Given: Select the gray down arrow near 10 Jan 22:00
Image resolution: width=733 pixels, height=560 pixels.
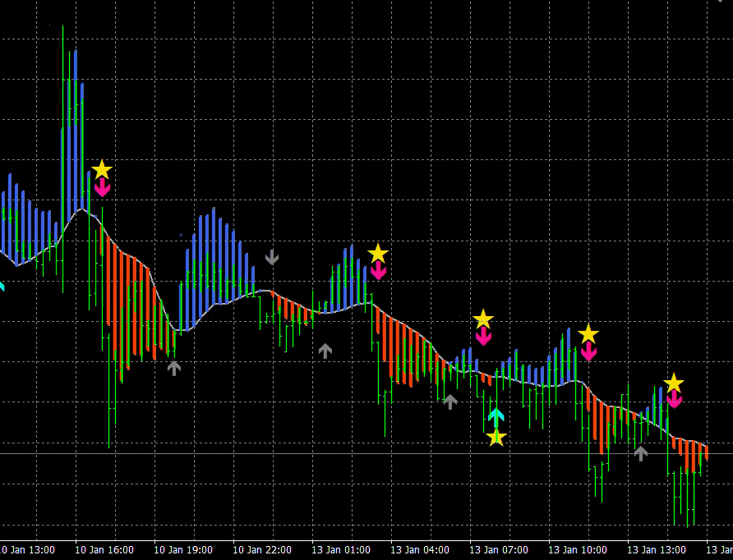Looking at the screenshot, I should pyautogui.click(x=272, y=257).
